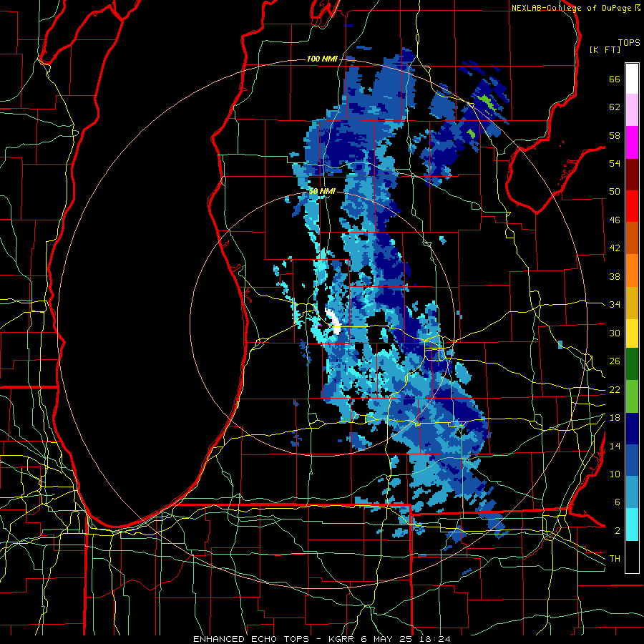This screenshot has width=644, height=644.
Task: Select the "10" legend value
Action: coord(615,474)
